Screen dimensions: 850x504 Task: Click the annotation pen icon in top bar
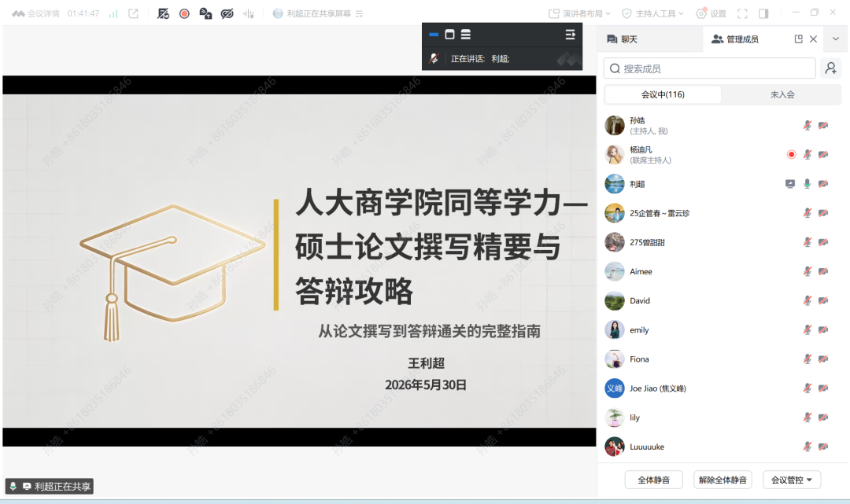(163, 13)
